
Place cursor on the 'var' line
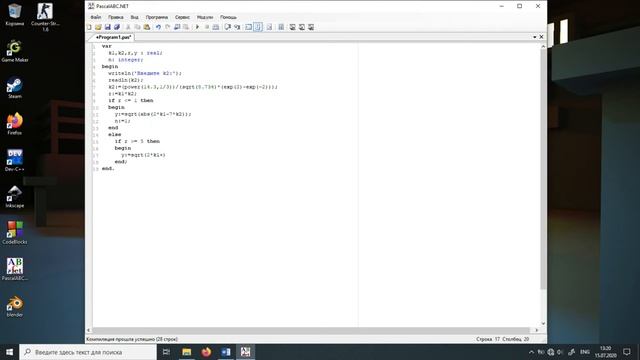pos(107,46)
